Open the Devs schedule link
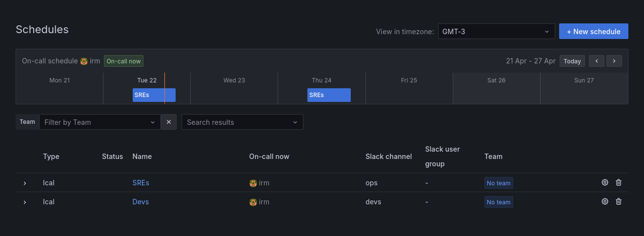 pos(141,202)
